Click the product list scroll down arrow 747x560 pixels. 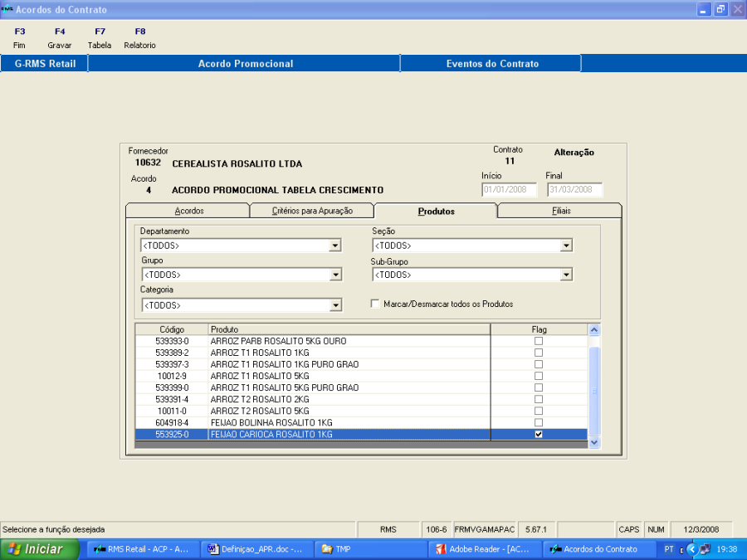point(594,442)
